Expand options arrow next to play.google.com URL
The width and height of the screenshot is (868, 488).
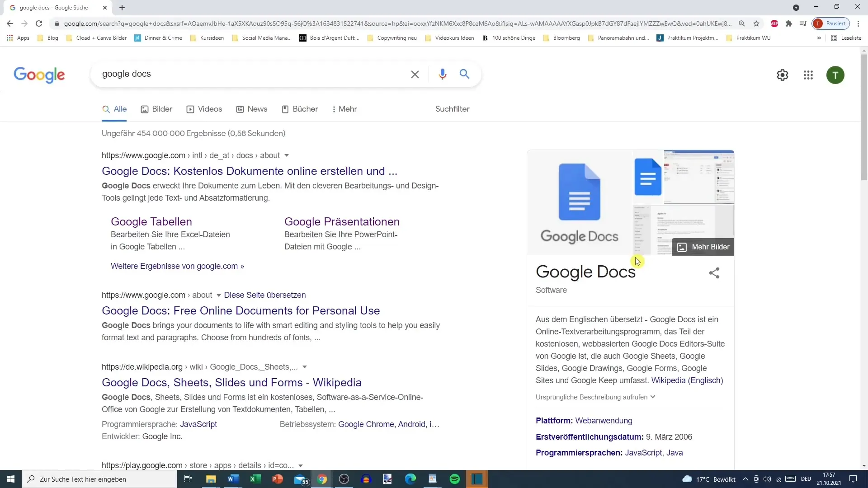pyautogui.click(x=300, y=465)
